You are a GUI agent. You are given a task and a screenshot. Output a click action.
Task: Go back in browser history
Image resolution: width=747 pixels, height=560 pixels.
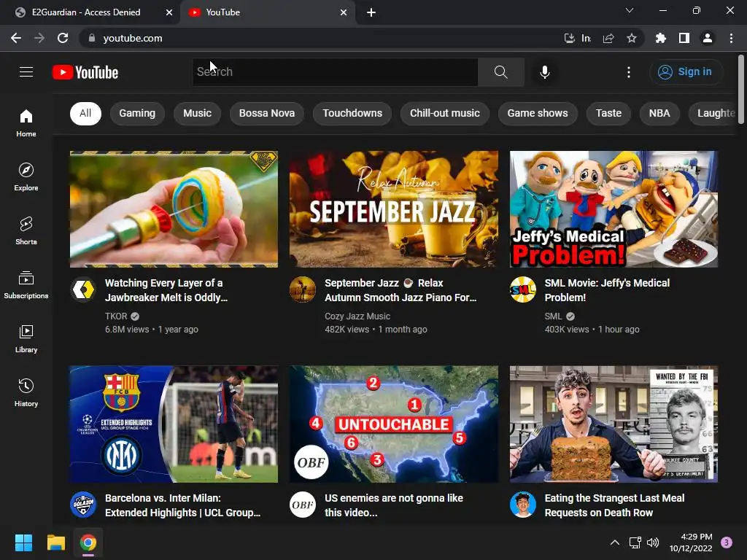pos(16,38)
